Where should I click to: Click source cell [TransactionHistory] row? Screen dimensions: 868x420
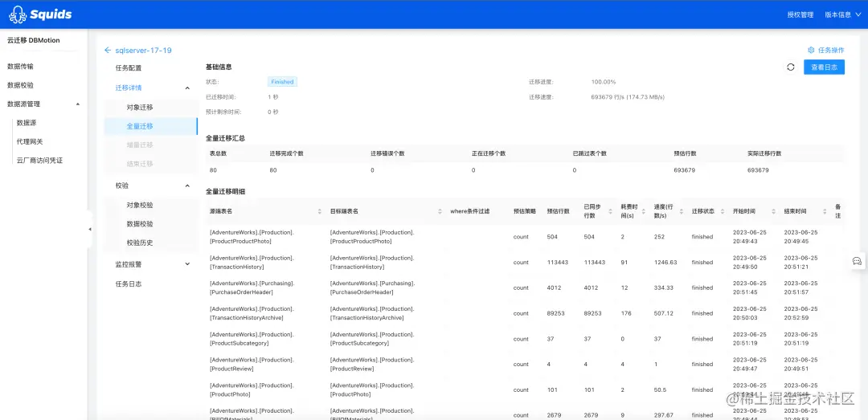(252, 263)
